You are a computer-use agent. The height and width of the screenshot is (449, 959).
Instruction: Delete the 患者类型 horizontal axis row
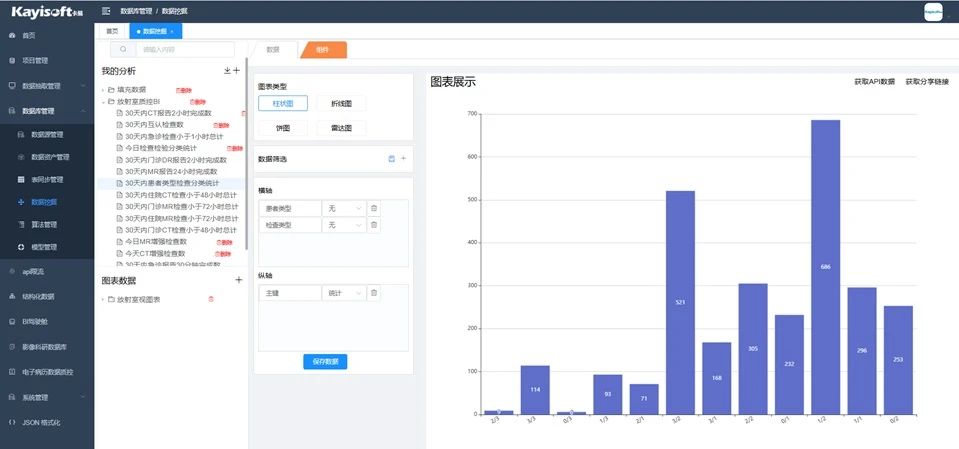[x=374, y=208]
